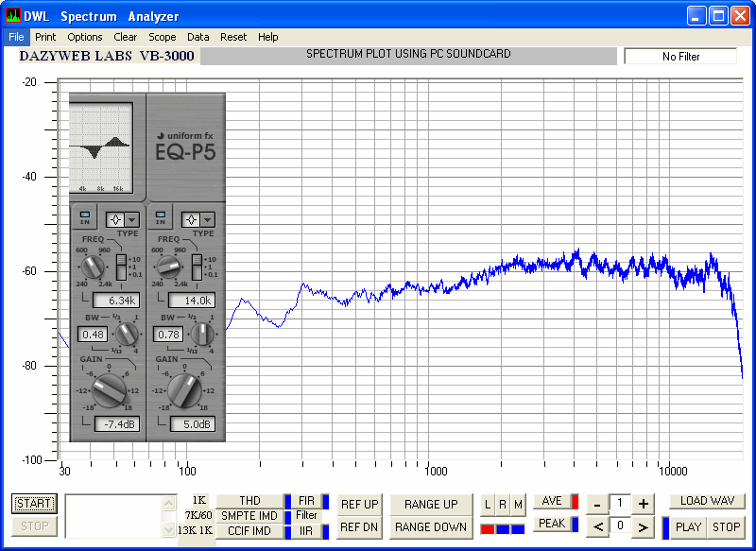Click the REF DN button
The height and width of the screenshot is (551, 756).
pos(360,527)
